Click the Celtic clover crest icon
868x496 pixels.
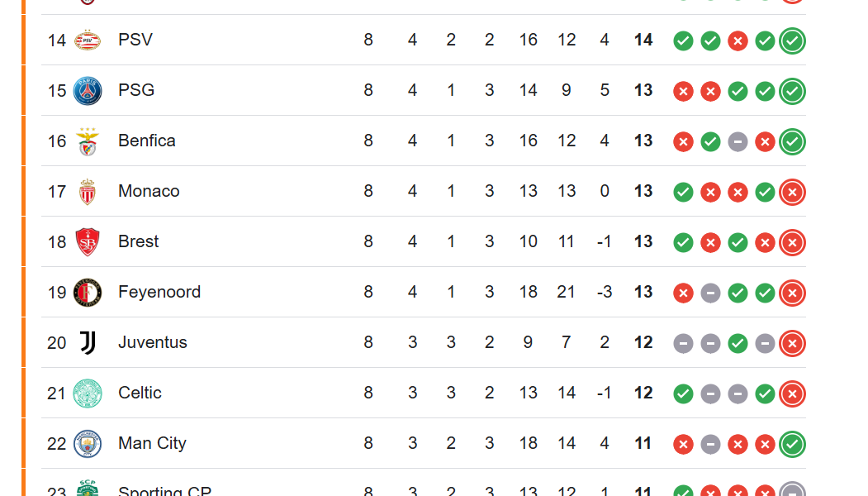[x=88, y=393]
